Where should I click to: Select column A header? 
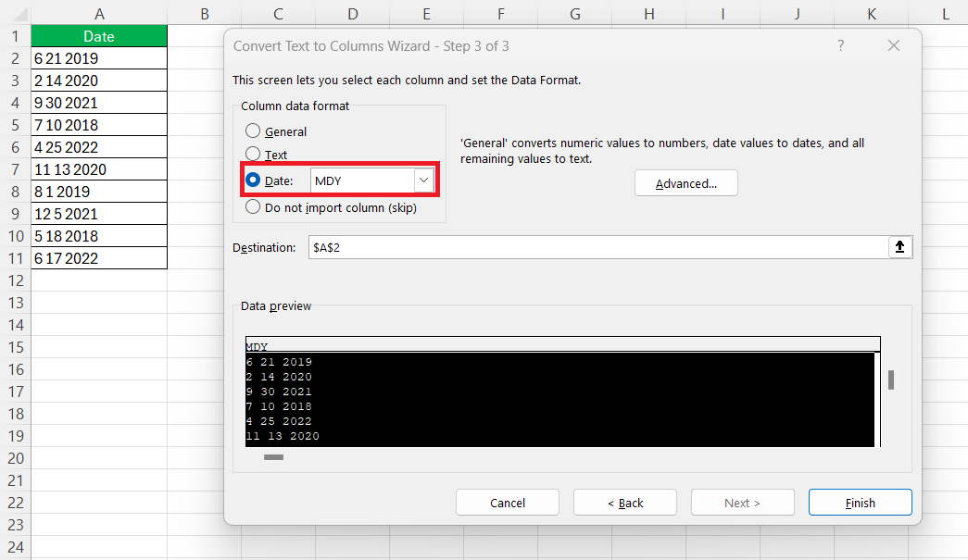coord(99,14)
